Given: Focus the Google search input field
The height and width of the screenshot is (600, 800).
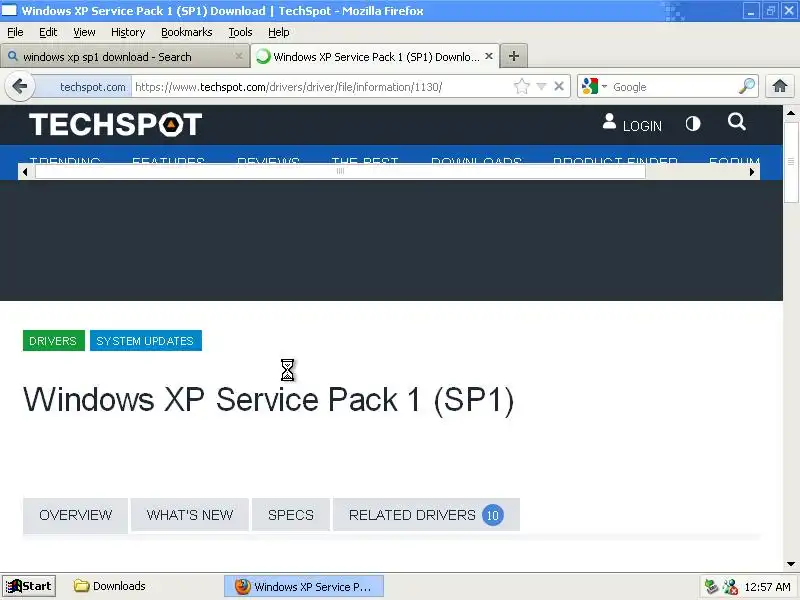Looking at the screenshot, I should [x=672, y=87].
